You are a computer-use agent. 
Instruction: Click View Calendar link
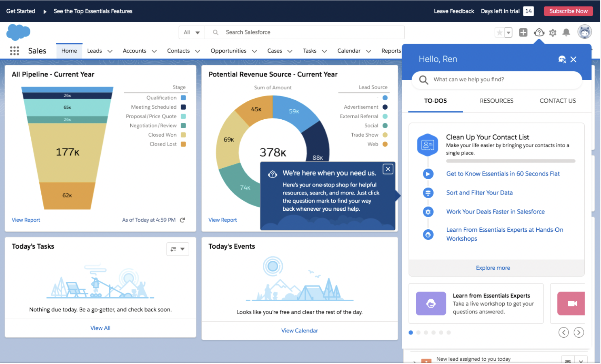pyautogui.click(x=300, y=331)
